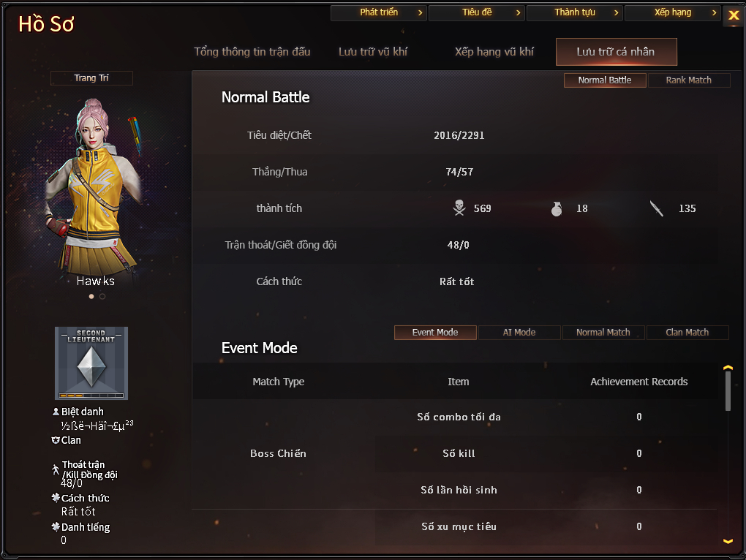
Task: Switch to Tổng thông tin trận đấu tab
Action: 252,52
